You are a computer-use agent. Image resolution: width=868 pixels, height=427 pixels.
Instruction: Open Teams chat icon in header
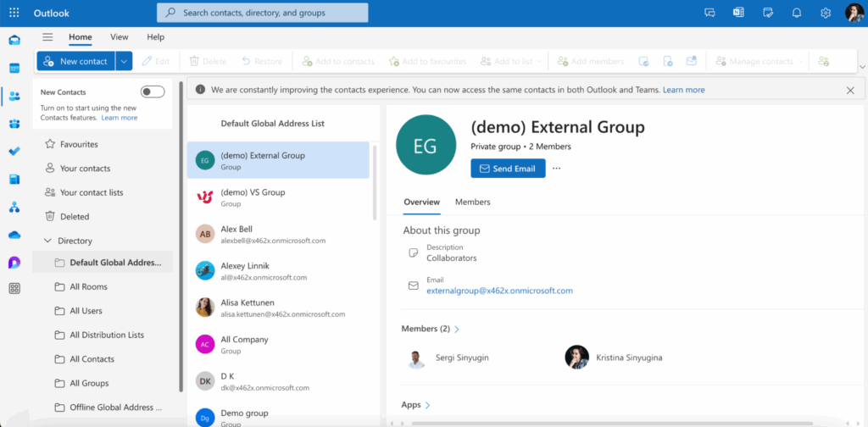(709, 13)
